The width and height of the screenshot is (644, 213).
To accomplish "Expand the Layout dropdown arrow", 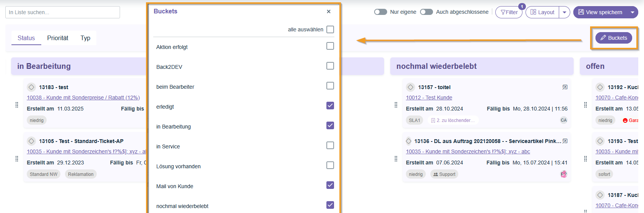I will coord(564,12).
